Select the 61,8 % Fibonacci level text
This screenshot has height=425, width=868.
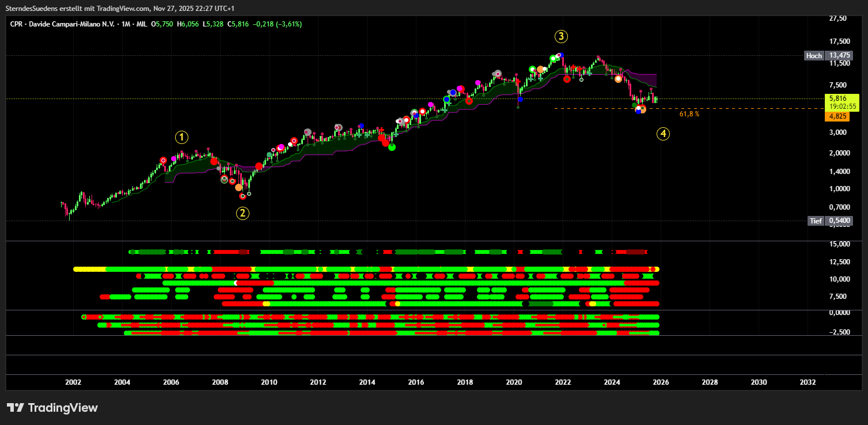689,114
